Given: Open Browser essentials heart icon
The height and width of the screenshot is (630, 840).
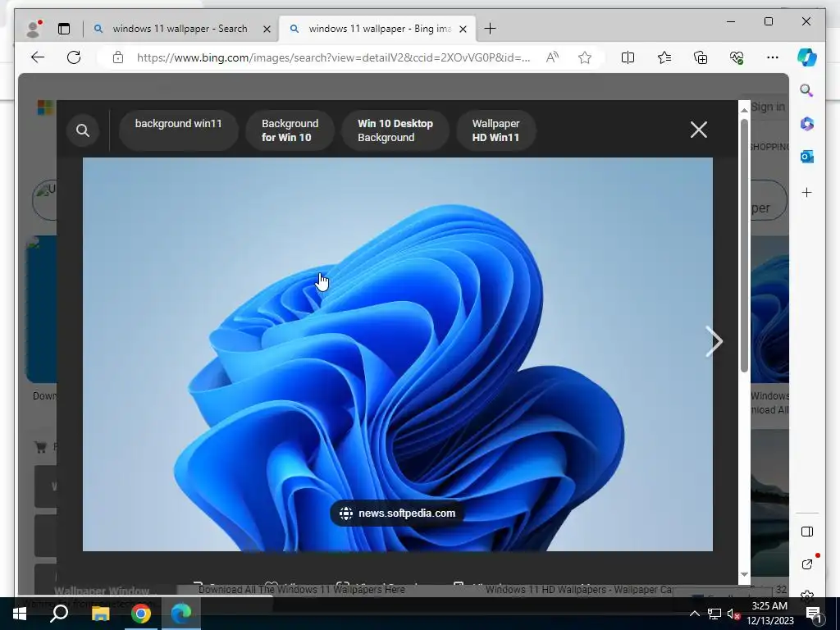Looking at the screenshot, I should 737,57.
